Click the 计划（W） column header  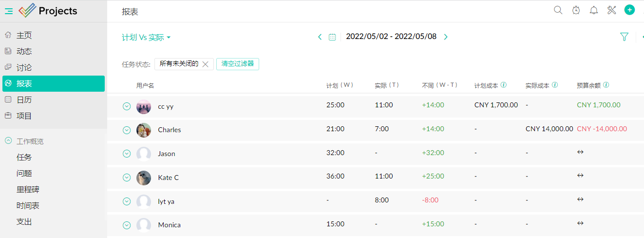coord(340,85)
